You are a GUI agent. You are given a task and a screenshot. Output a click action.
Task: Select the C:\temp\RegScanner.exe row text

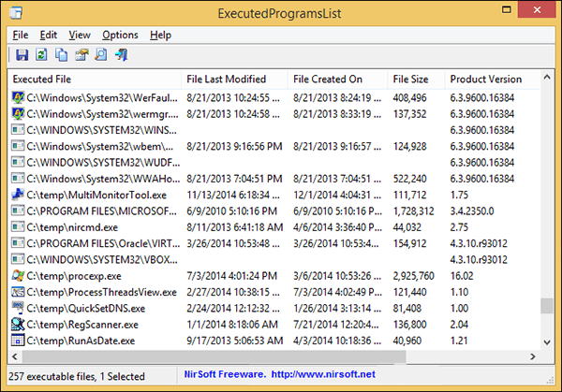(x=82, y=325)
